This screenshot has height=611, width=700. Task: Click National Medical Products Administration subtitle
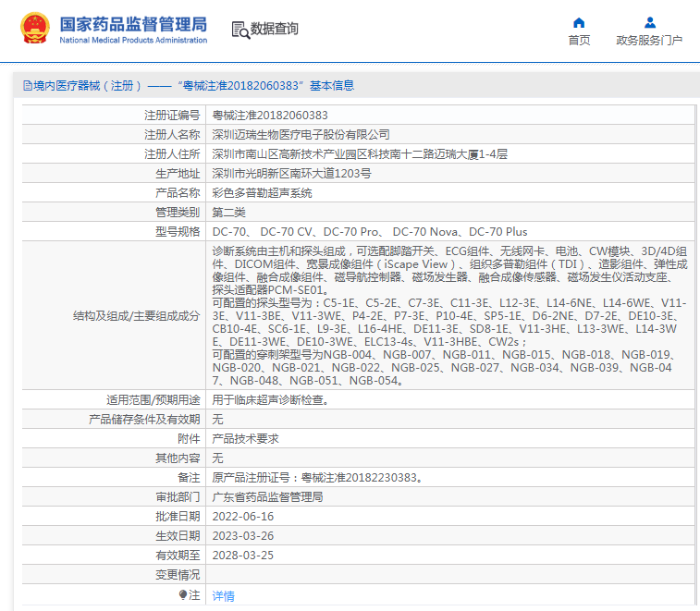click(133, 40)
